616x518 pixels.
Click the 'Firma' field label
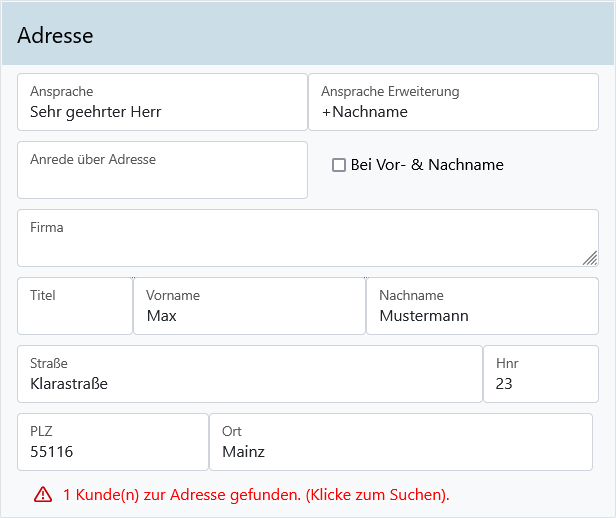[47, 227]
